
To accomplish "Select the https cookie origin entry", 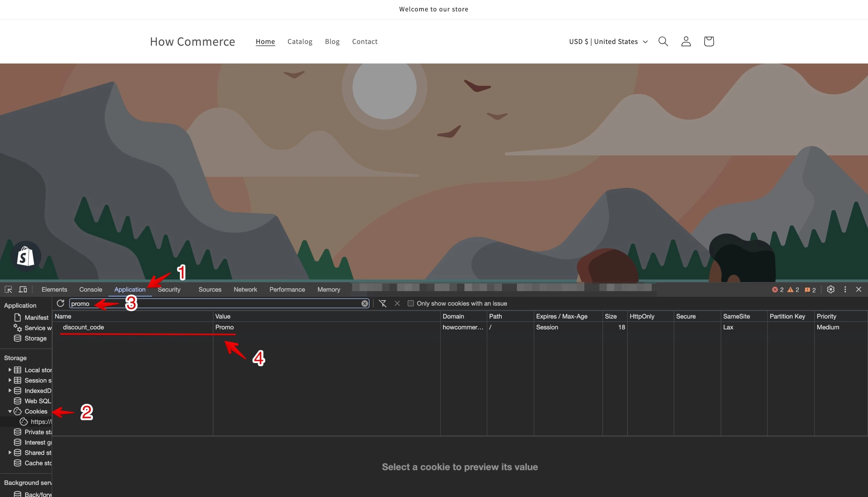I will (x=36, y=422).
